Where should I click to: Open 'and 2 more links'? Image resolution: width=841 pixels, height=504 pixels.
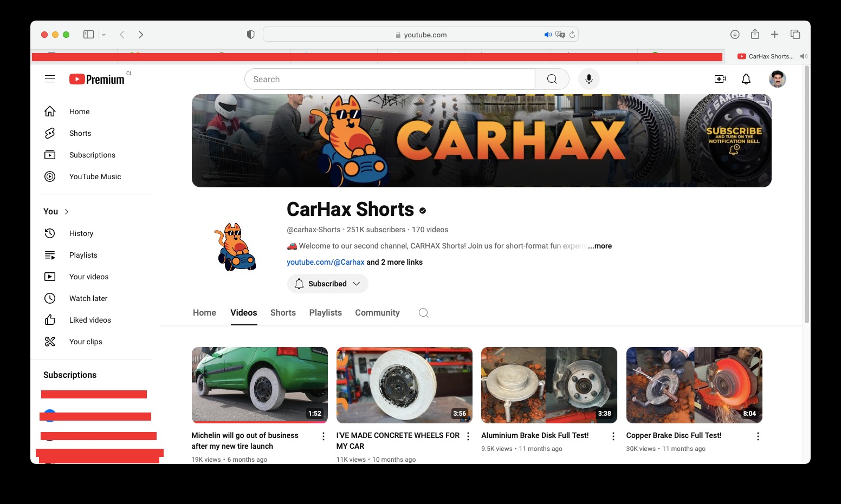tap(394, 262)
